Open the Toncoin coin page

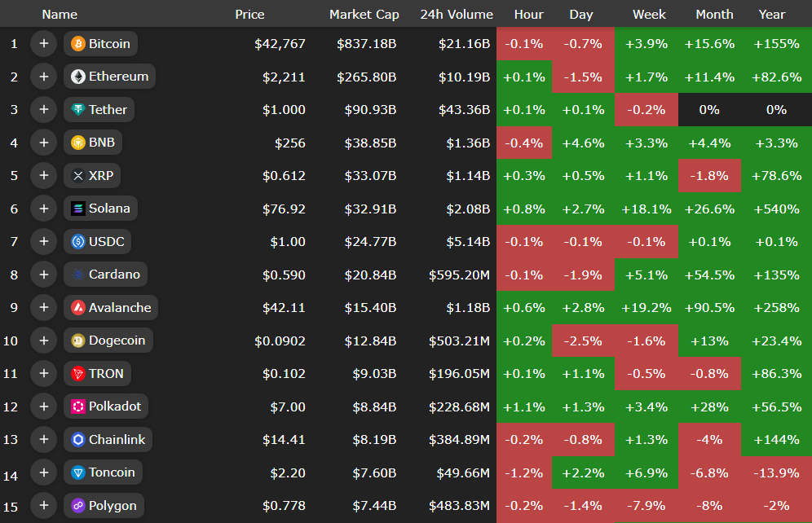click(111, 472)
